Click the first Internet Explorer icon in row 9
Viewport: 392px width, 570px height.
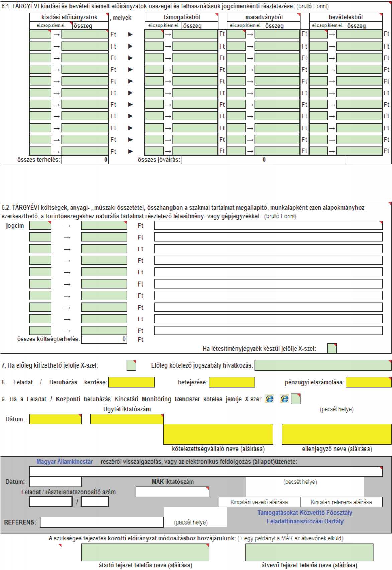(269, 399)
